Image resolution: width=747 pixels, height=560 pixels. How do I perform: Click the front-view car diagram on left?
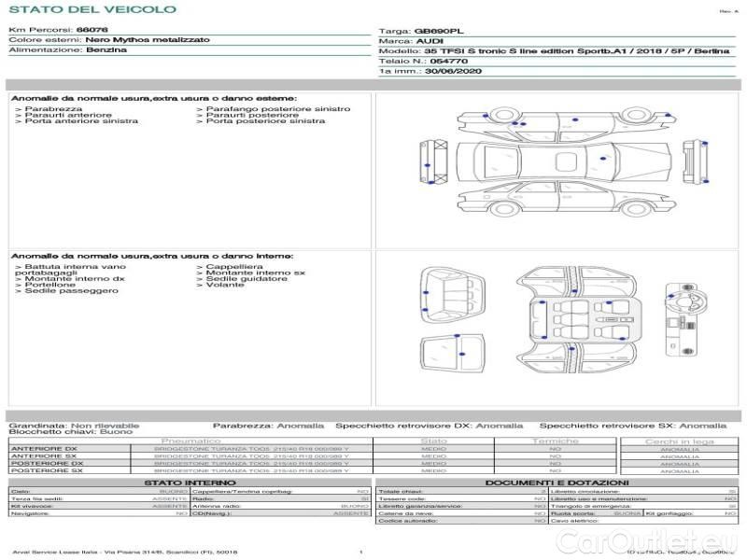tap(432, 159)
